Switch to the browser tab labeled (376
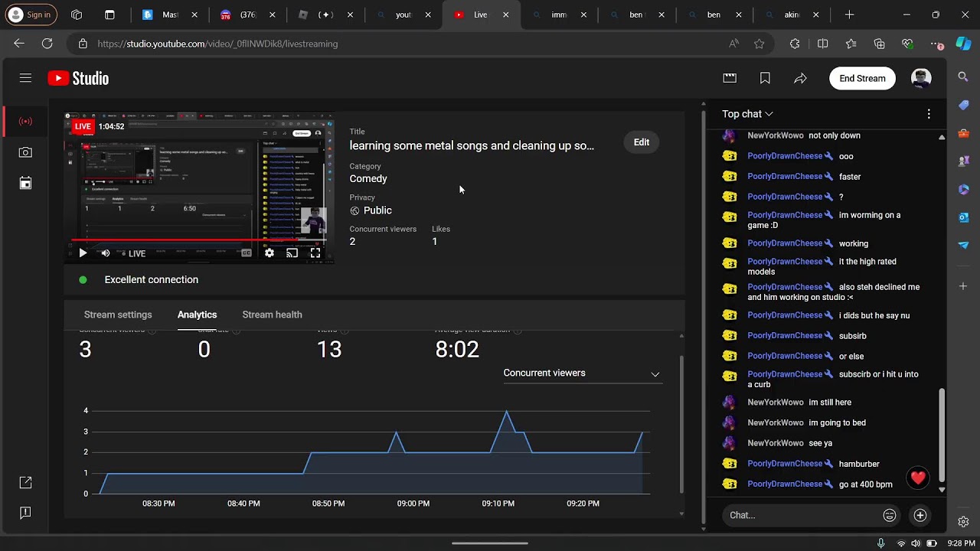The width and height of the screenshot is (980, 551). pos(247,15)
